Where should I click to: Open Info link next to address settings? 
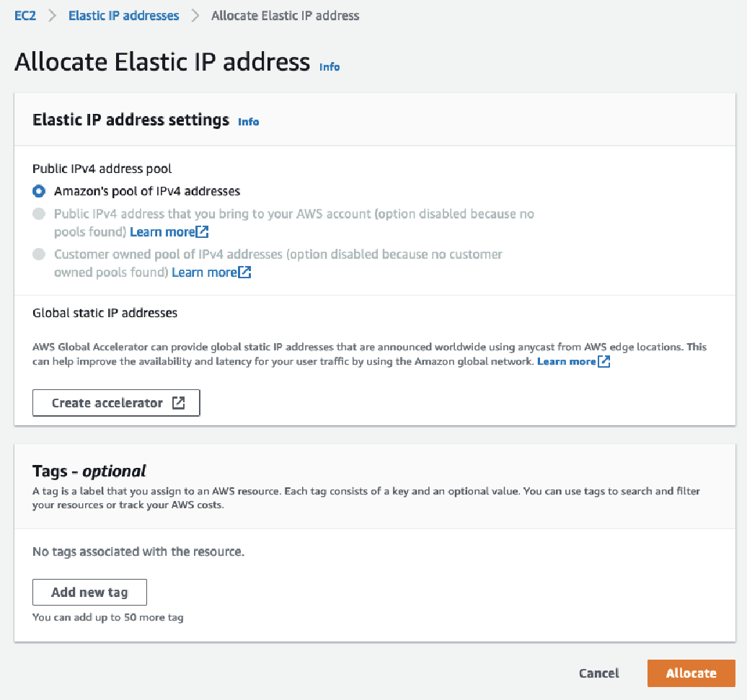pyautogui.click(x=248, y=122)
